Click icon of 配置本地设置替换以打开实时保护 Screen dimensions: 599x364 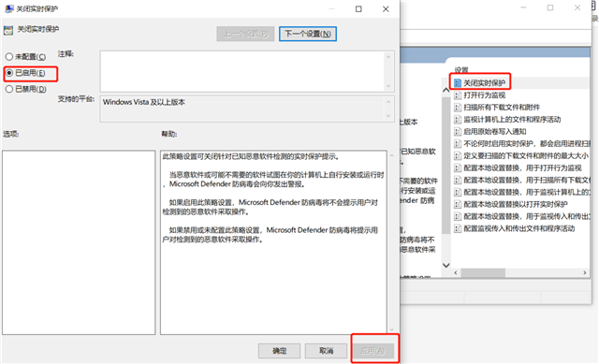coord(458,204)
